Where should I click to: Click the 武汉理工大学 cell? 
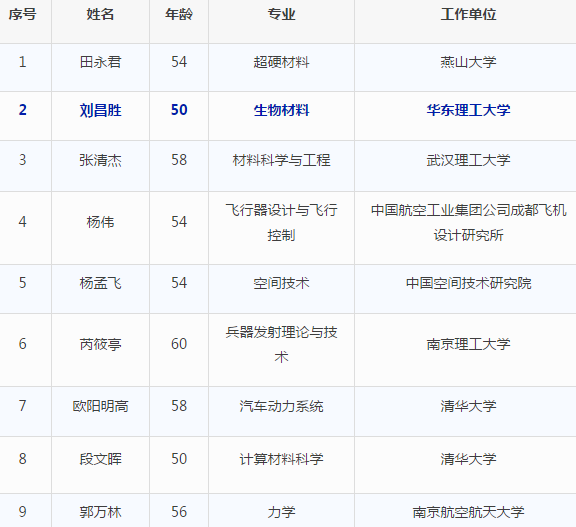tap(468, 160)
